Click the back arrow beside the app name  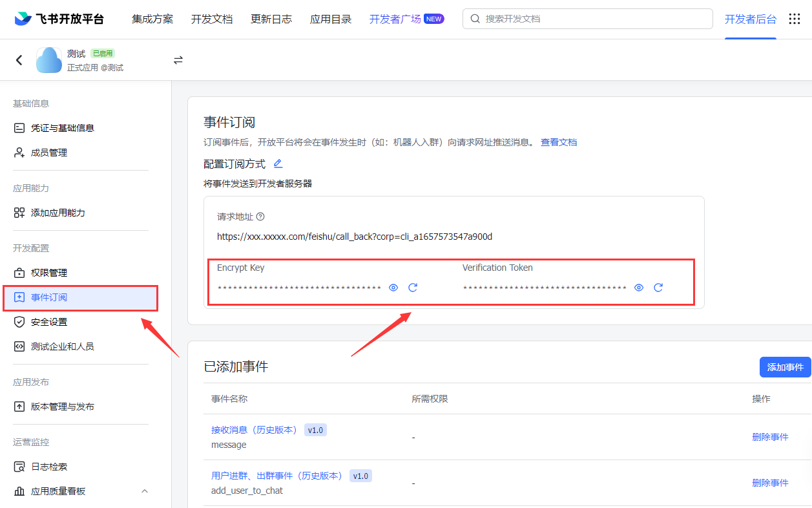tap(19, 60)
